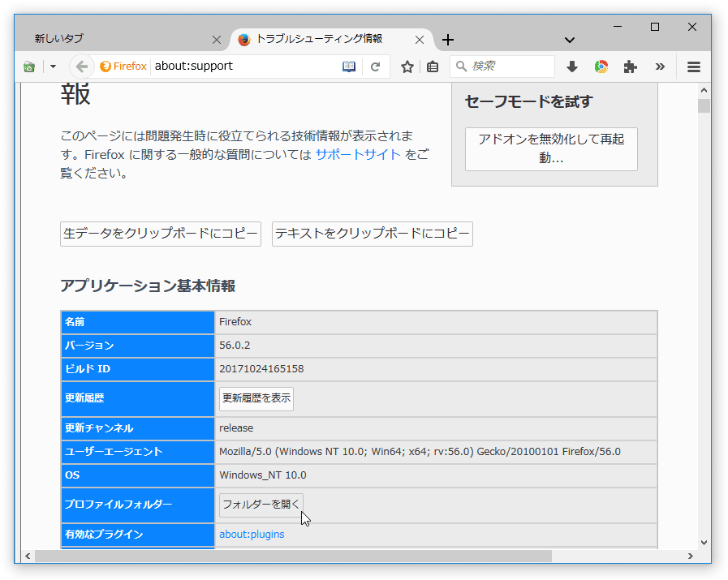Show more toolbar items with double chevron
Image resolution: width=728 pixels, height=580 pixels.
(x=660, y=67)
